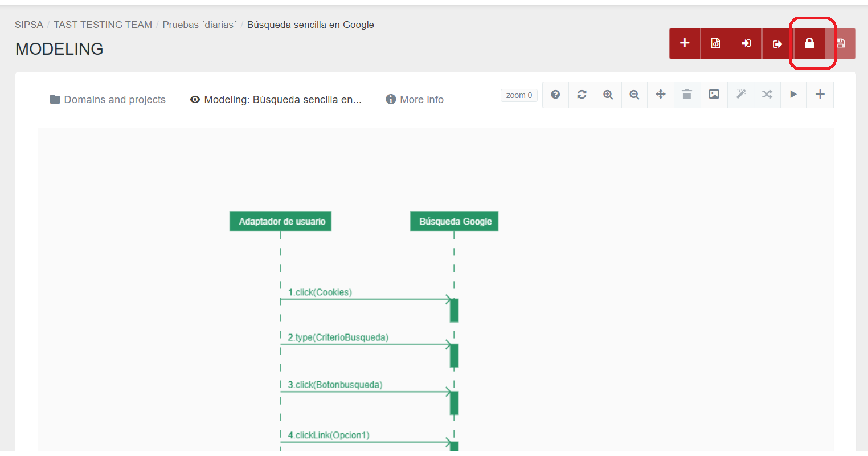The image size is (868, 456).
Task: Select the move/pan arrows tool
Action: (661, 95)
